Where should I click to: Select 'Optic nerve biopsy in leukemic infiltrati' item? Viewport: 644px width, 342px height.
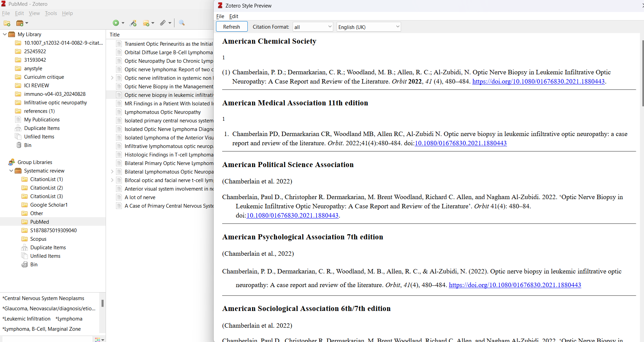pyautogui.click(x=160, y=95)
